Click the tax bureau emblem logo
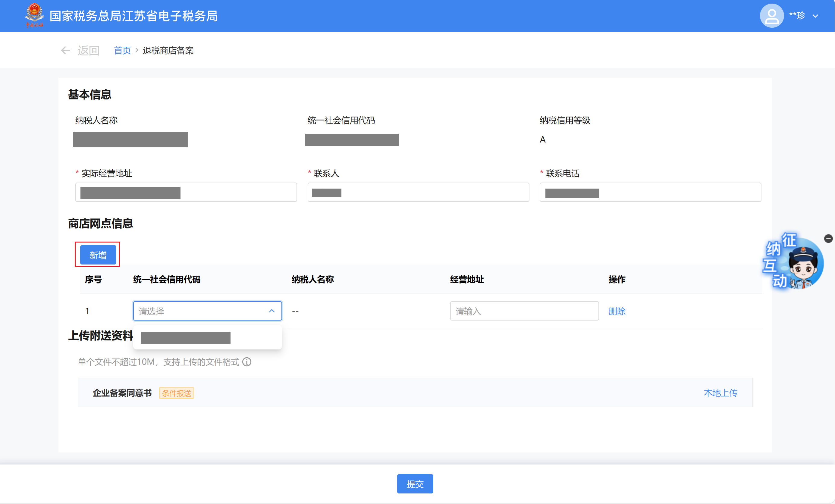The height and width of the screenshot is (504, 835). (34, 15)
